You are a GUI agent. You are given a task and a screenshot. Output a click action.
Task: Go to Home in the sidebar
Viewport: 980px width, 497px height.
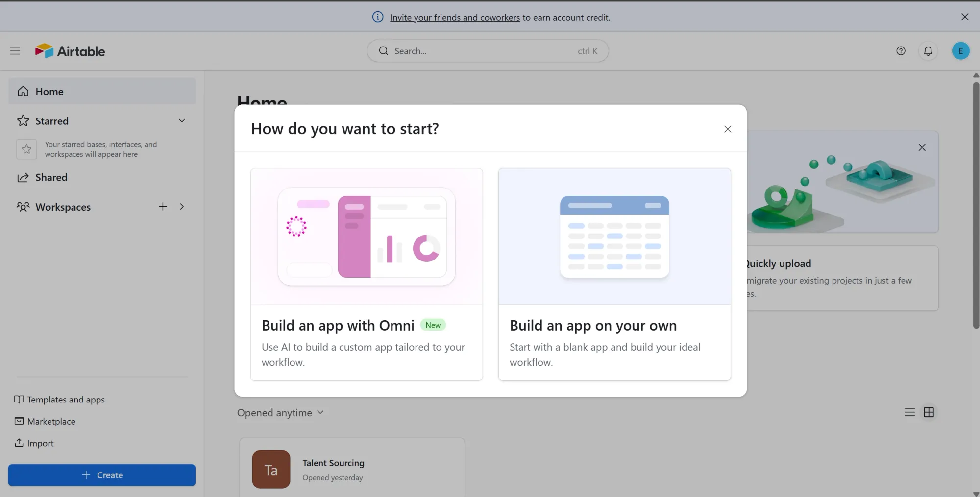(x=102, y=91)
